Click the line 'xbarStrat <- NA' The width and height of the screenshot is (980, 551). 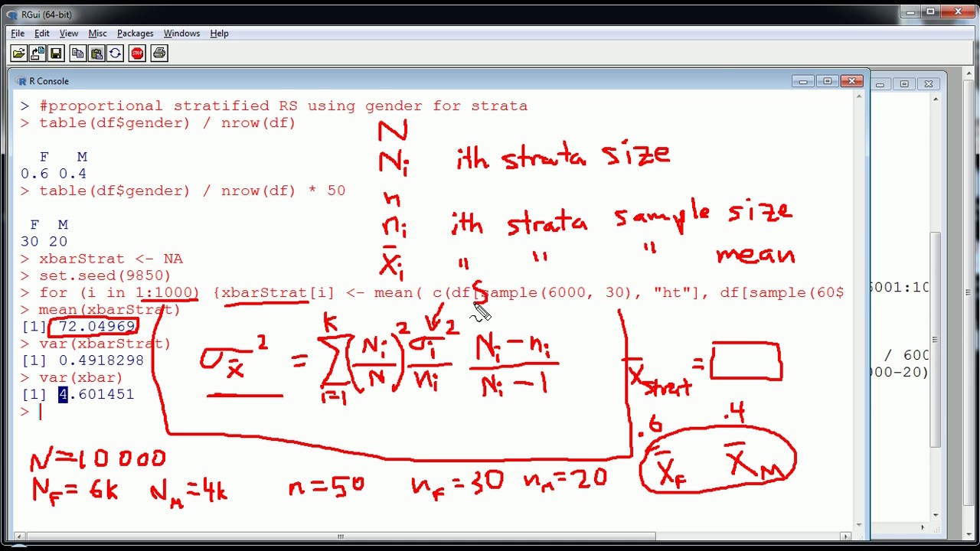111,259
